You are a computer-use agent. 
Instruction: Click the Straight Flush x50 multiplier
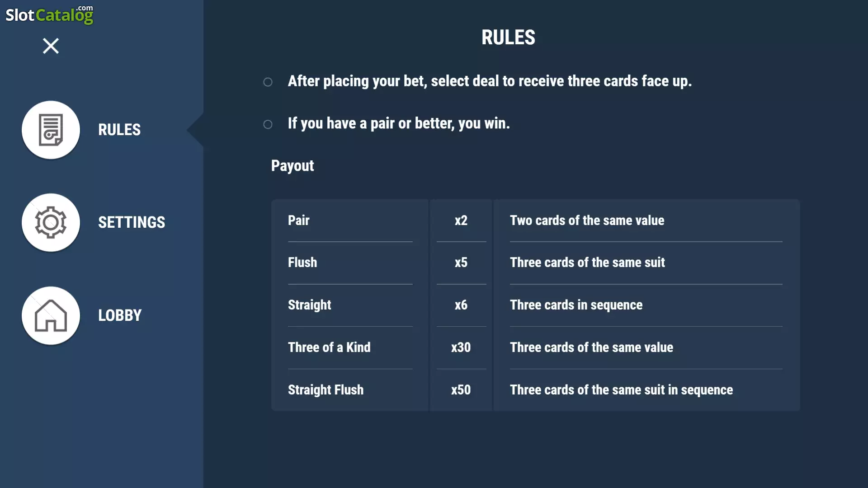click(461, 390)
